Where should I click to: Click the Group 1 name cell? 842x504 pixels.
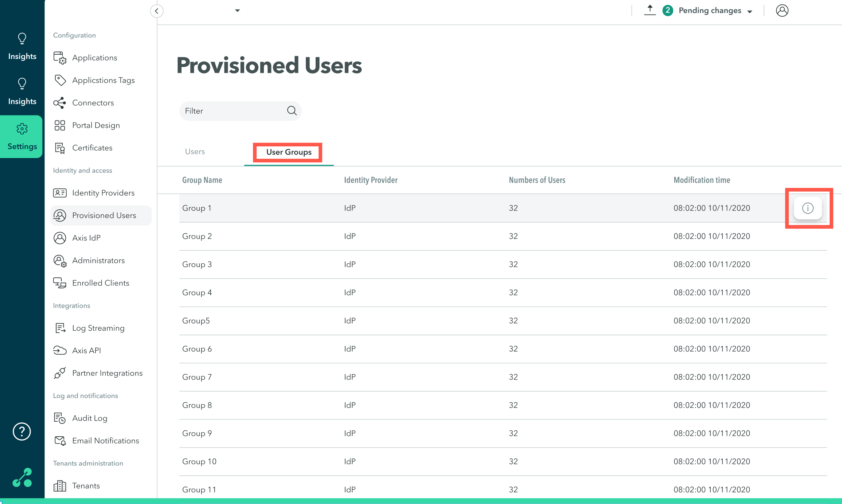click(x=197, y=208)
